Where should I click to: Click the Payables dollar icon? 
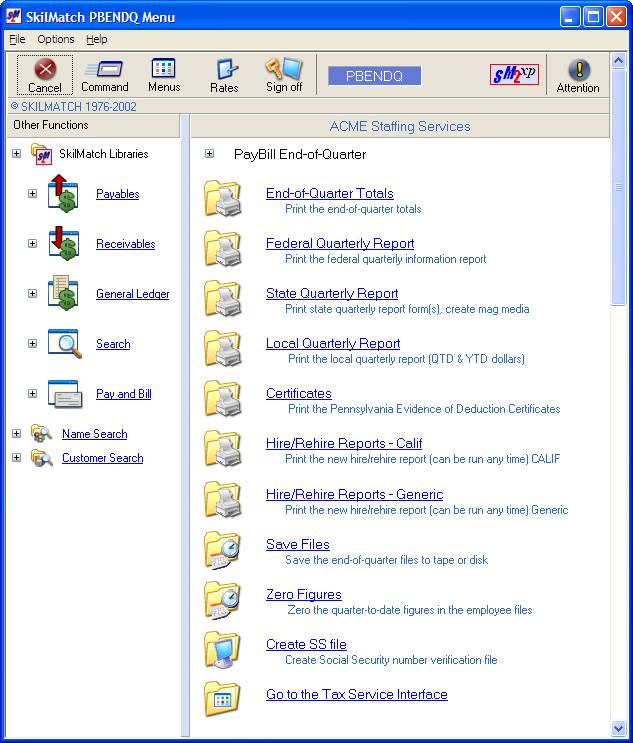[63, 193]
